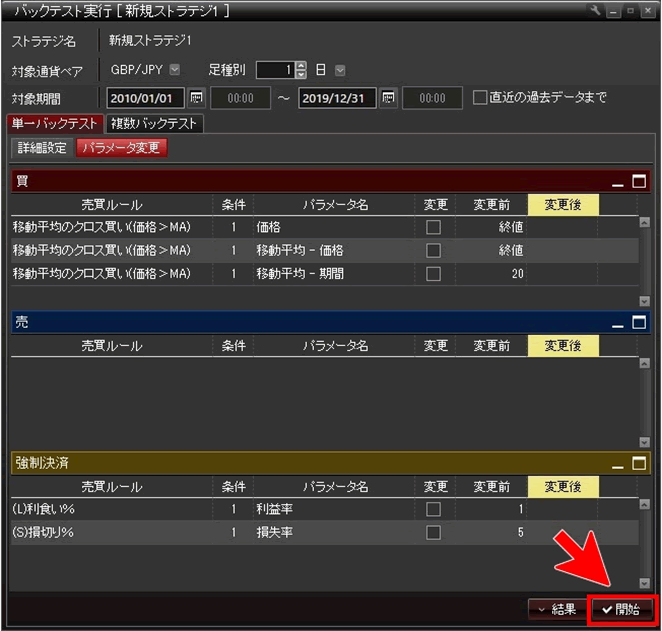Maximize the 買 (buy) panel
The image size is (662, 631).
point(639,181)
